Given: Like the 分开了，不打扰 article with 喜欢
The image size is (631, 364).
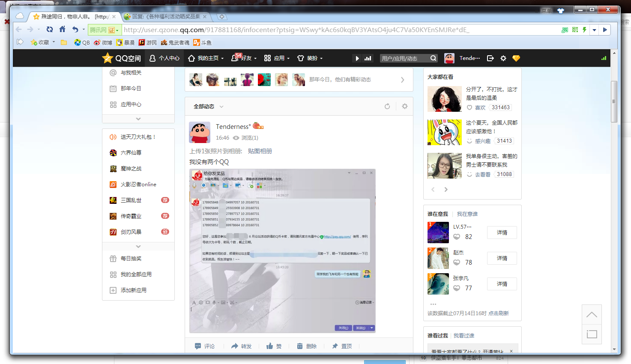Looking at the screenshot, I should point(476,107).
